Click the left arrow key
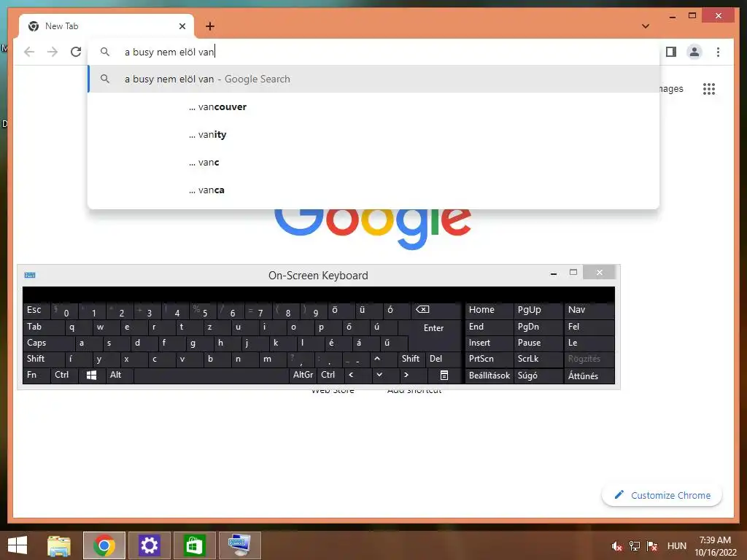747x560 pixels. click(357, 376)
